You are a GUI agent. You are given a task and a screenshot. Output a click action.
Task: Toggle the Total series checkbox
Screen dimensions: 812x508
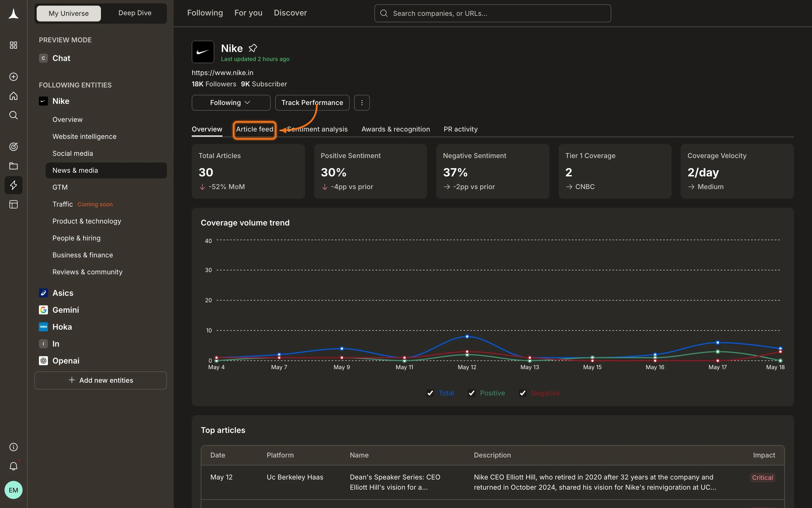(430, 393)
